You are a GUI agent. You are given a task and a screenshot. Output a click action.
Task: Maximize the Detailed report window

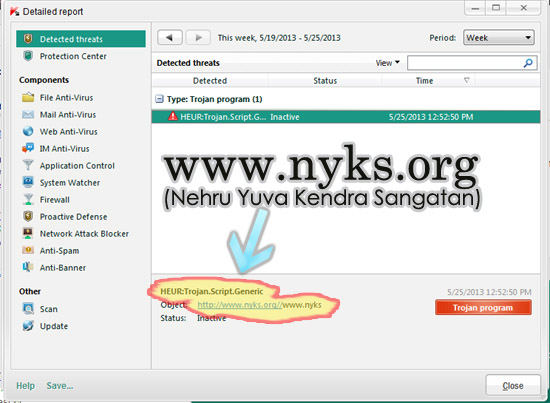[x=496, y=8]
